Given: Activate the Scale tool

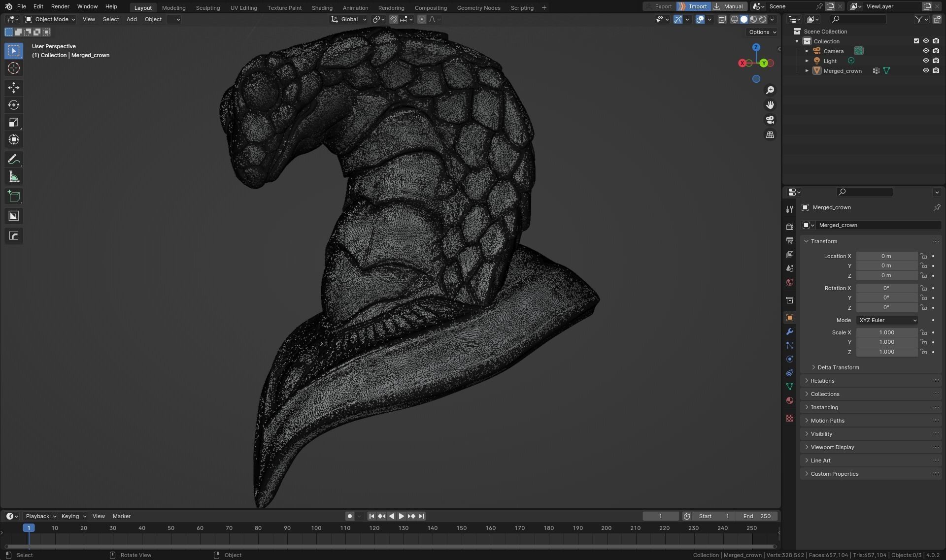Looking at the screenshot, I should [14, 122].
